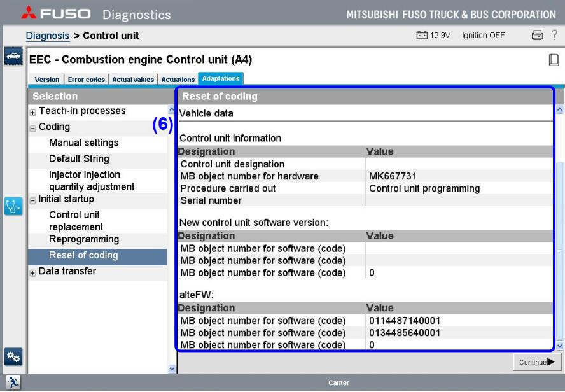Click the Diagnosis breadcrumb link
Viewport: 565px width, 392px height.
[x=48, y=36]
